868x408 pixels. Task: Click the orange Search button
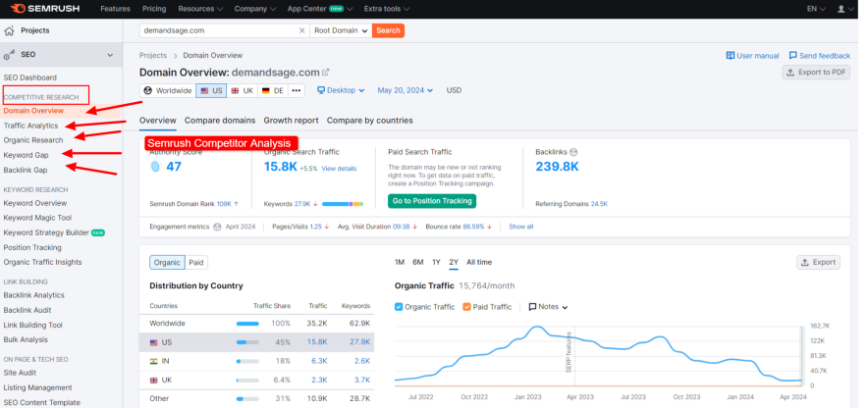click(x=388, y=30)
